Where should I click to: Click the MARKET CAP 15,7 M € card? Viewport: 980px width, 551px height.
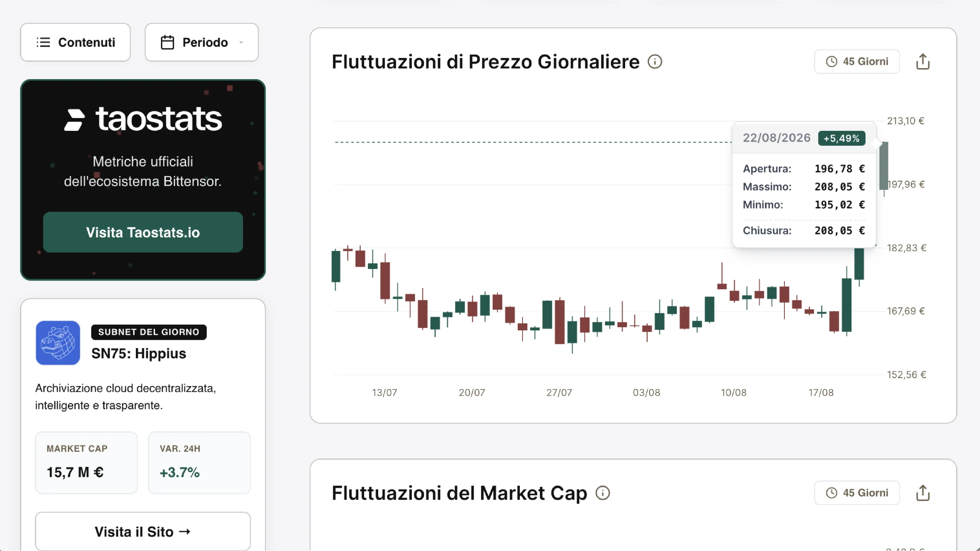87,463
